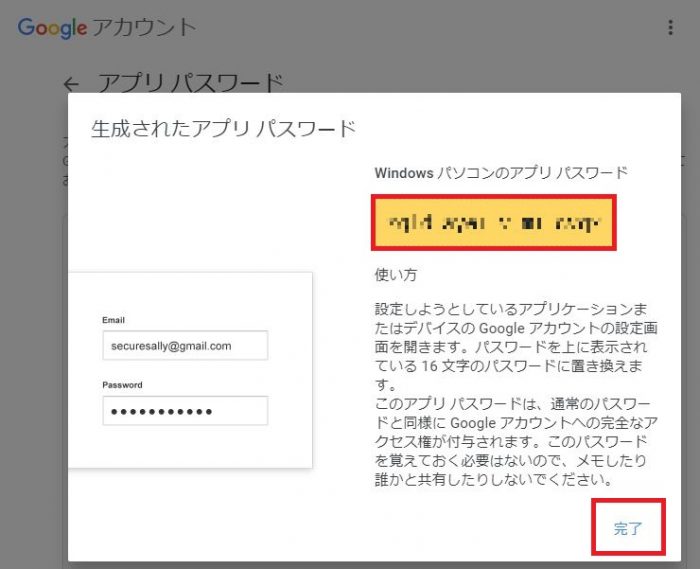The width and height of the screenshot is (700, 569).
Task: Click the アカウント text beside Google logo
Action: point(144,28)
